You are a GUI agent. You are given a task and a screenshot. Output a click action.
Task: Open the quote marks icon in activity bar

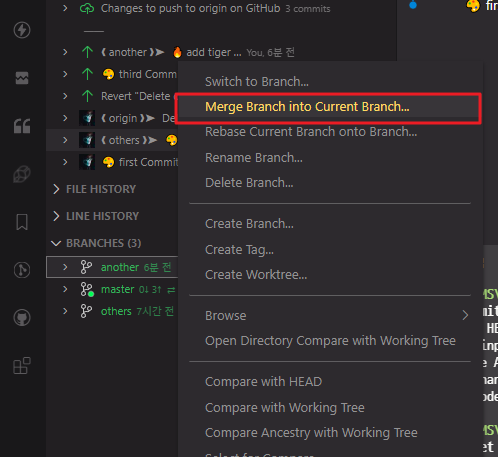(x=22, y=126)
